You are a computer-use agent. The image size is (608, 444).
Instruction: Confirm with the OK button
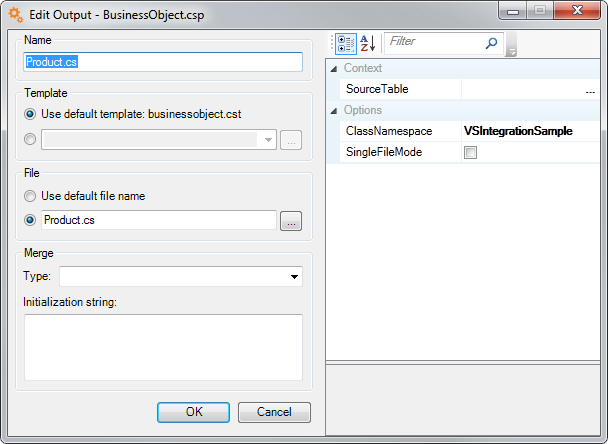[x=193, y=412]
